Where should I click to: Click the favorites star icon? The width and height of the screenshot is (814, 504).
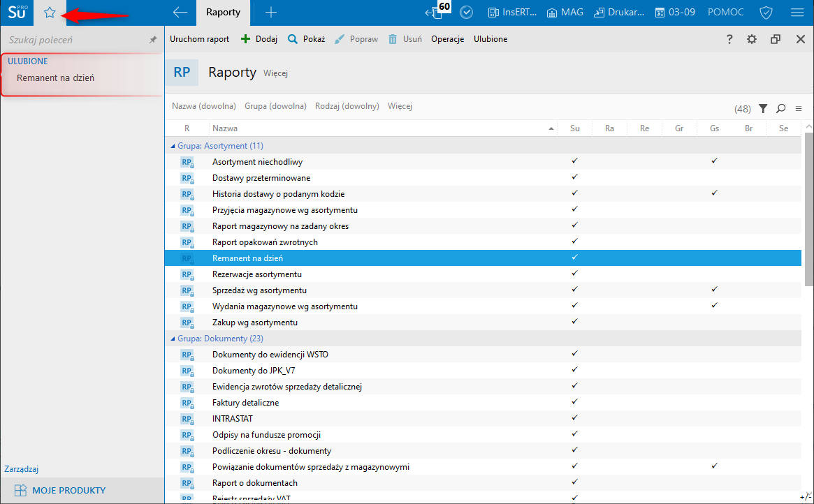click(49, 13)
